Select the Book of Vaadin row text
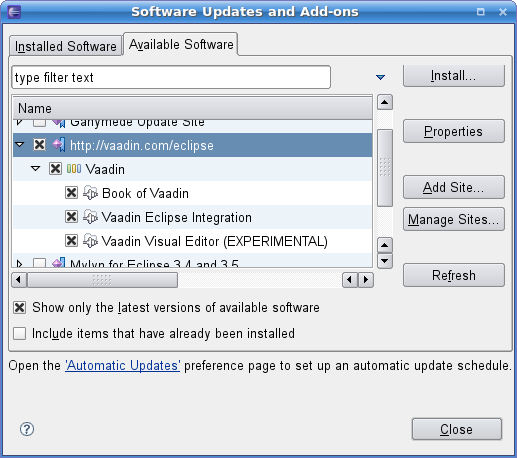 (x=145, y=193)
